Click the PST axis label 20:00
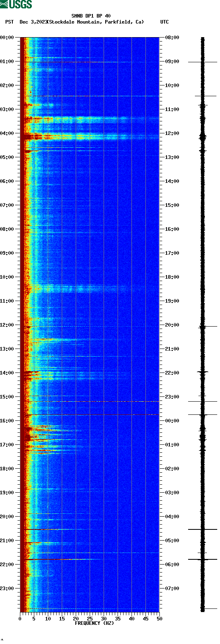The image size is (220, 644). 7,517
